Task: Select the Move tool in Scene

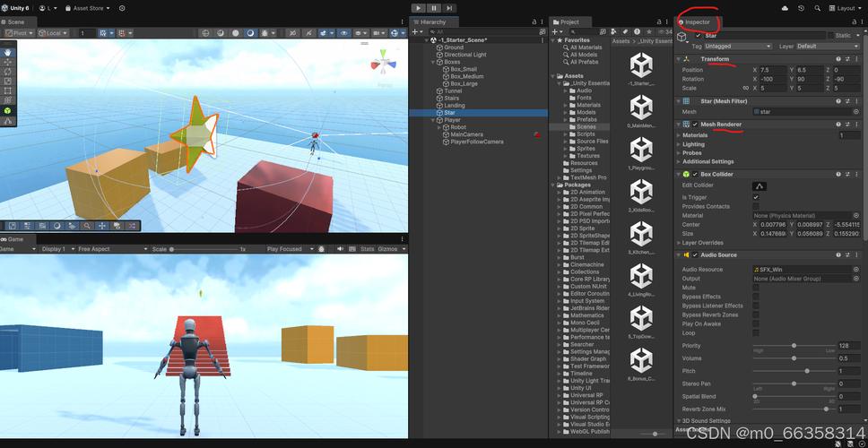Action: pos(8,62)
